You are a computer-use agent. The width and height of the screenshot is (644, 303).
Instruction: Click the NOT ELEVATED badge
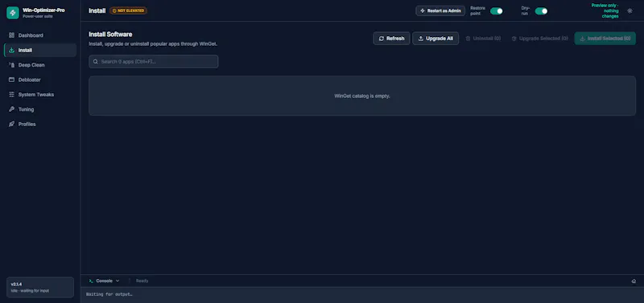(x=128, y=10)
